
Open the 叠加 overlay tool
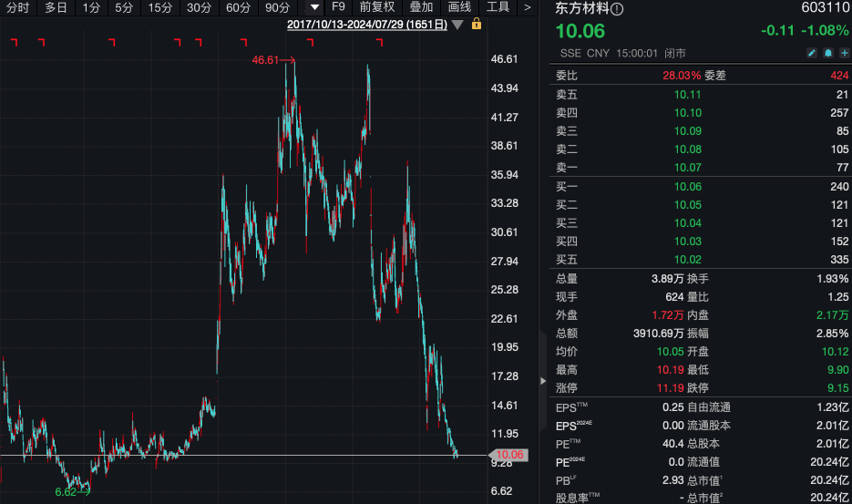point(421,7)
